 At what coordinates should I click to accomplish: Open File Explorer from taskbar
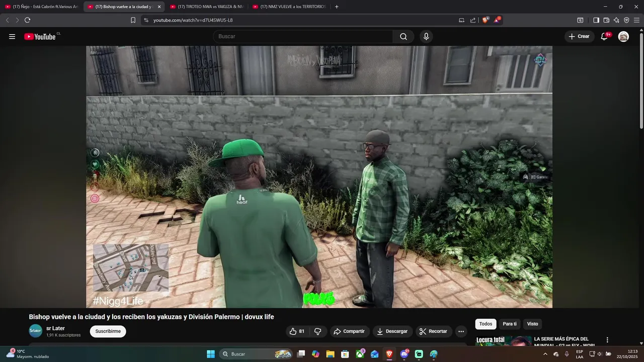(x=330, y=354)
